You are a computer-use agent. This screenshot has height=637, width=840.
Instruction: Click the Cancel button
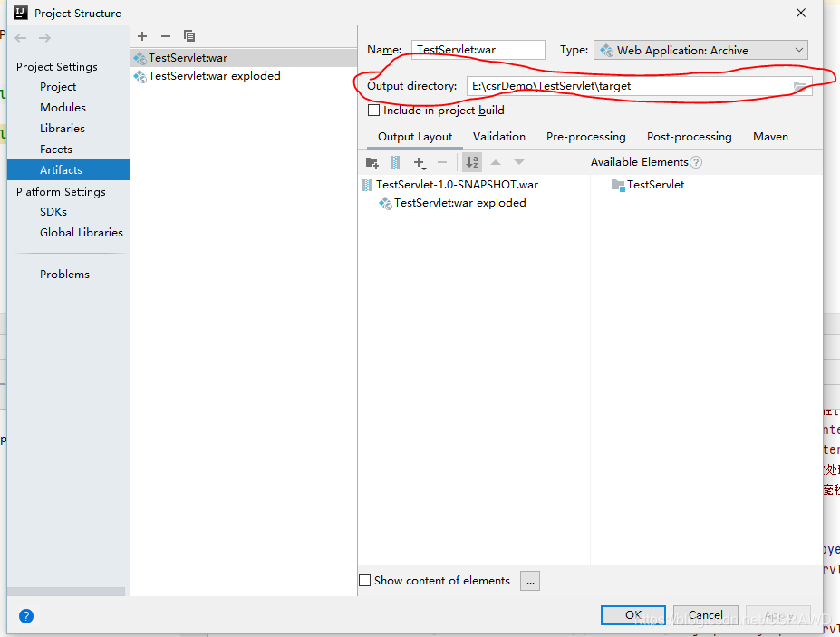pos(706,615)
